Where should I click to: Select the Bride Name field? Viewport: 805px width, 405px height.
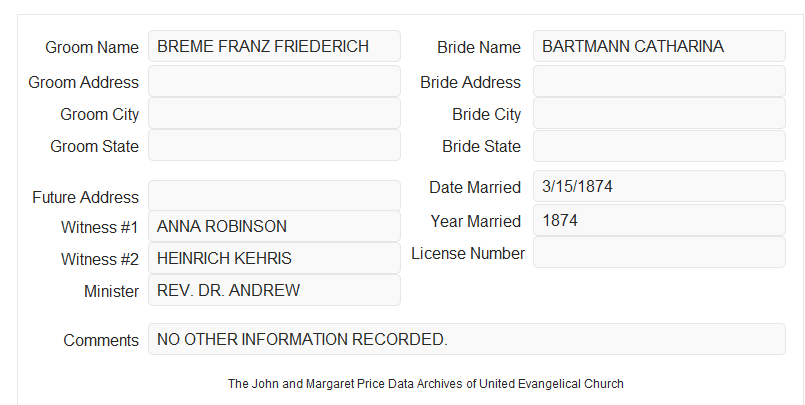pos(659,46)
